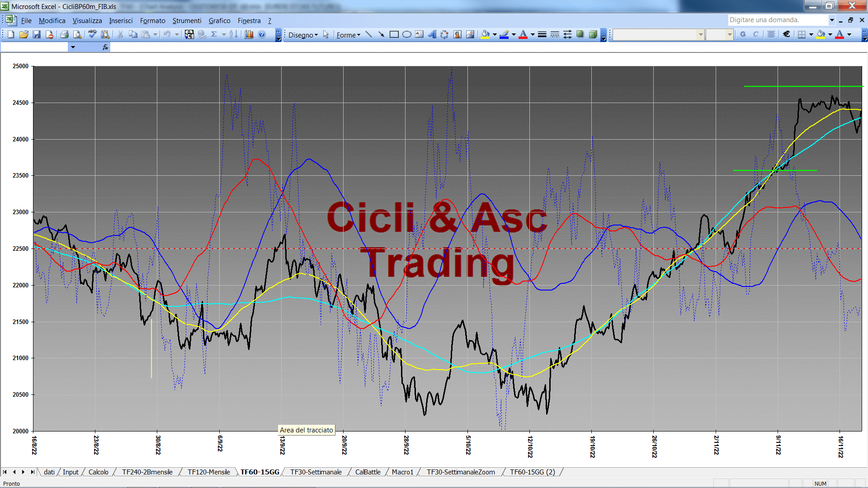868x488 pixels.
Task: Select the Oval drawing tool
Action: [x=407, y=34]
